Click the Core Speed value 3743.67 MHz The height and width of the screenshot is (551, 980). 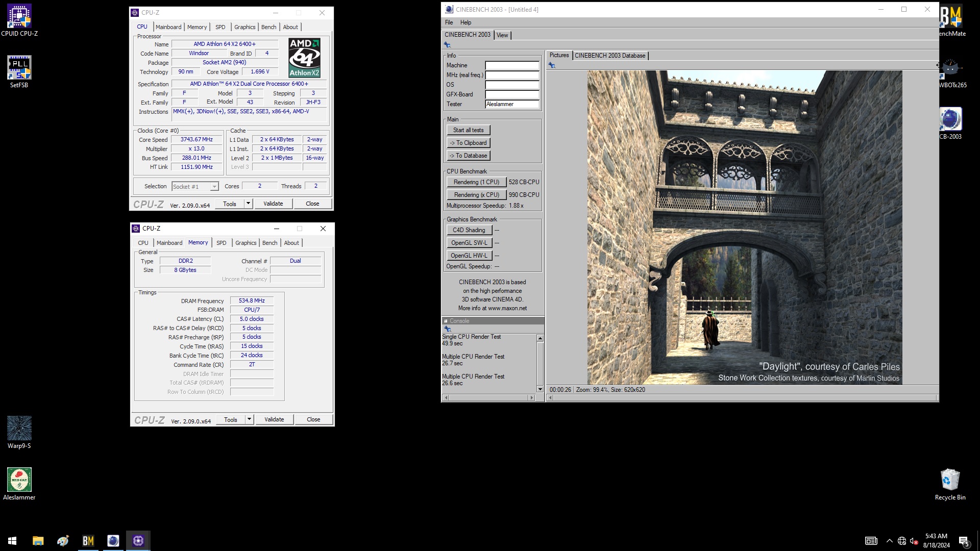tap(197, 139)
